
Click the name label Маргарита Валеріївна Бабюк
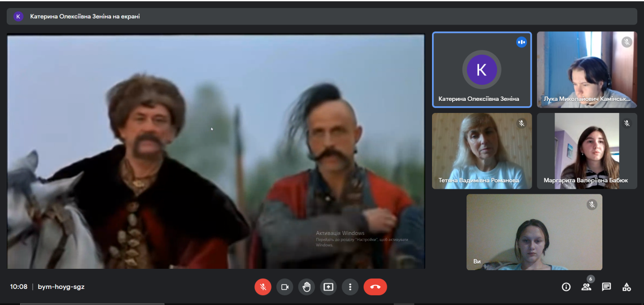tap(586, 180)
